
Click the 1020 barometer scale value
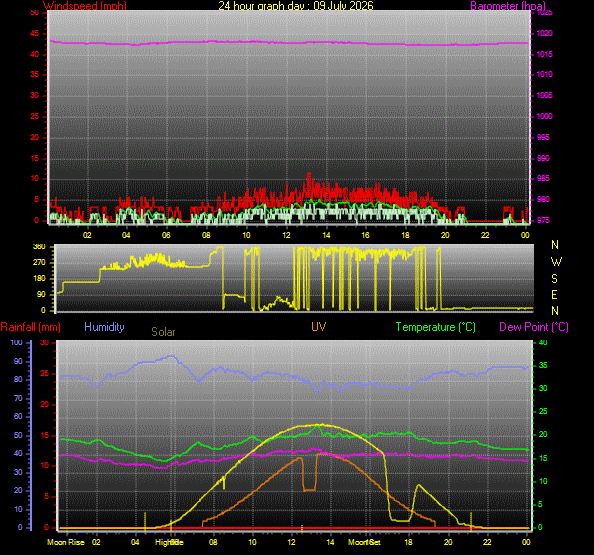(544, 33)
